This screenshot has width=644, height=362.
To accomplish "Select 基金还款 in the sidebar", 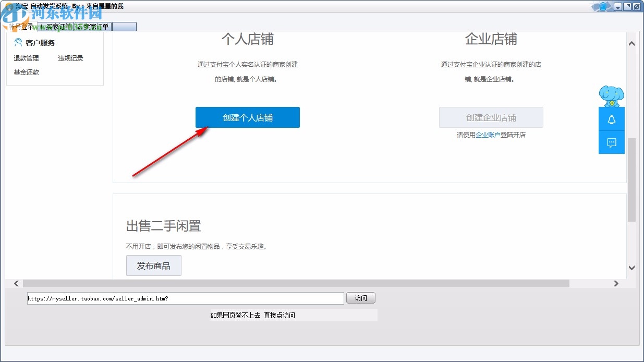I will 26,72.
